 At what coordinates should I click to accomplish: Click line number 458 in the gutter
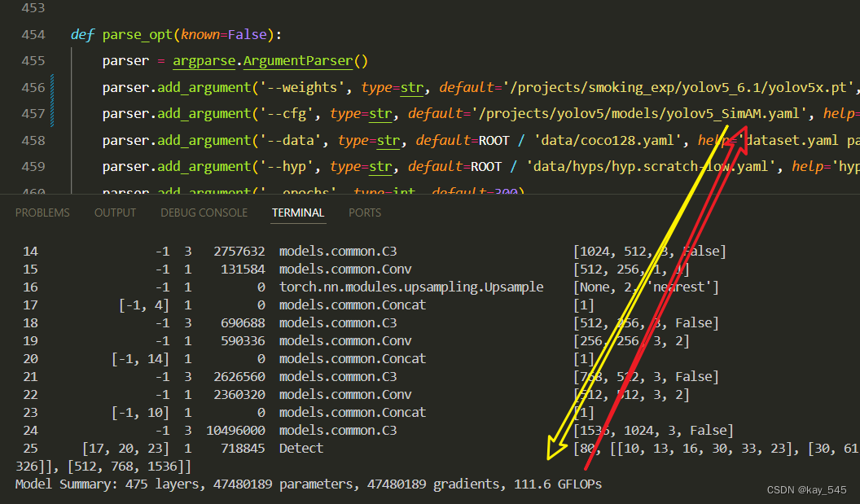pyautogui.click(x=33, y=140)
